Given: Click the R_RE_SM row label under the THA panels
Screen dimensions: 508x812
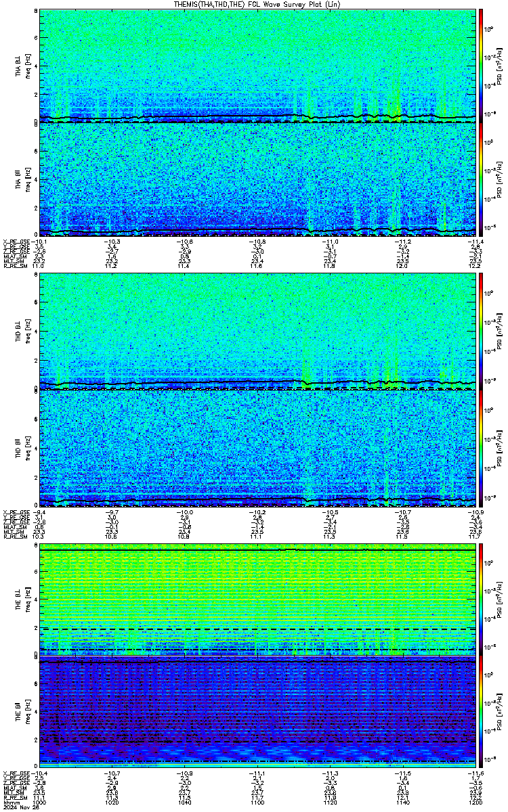Looking at the screenshot, I should [x=14, y=267].
